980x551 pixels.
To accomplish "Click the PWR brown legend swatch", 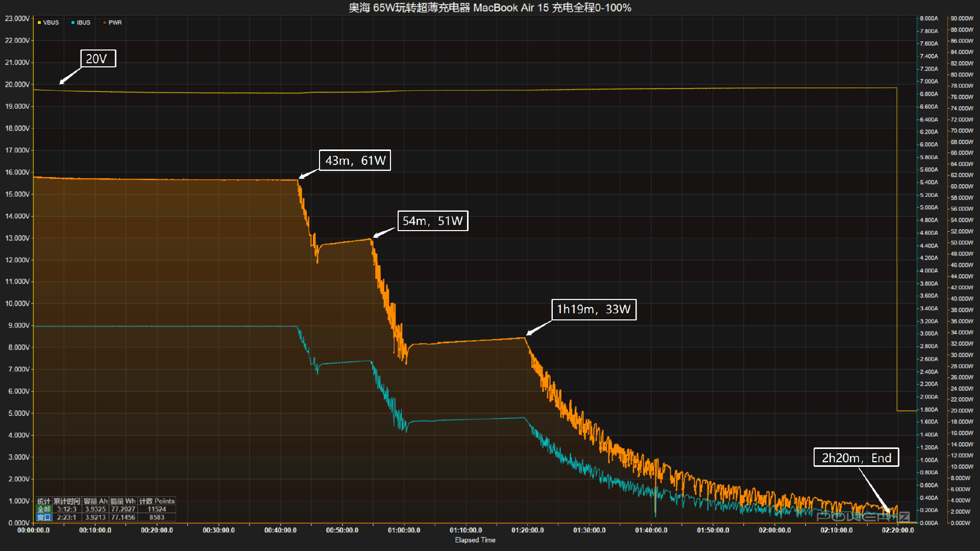I will pos(105,22).
